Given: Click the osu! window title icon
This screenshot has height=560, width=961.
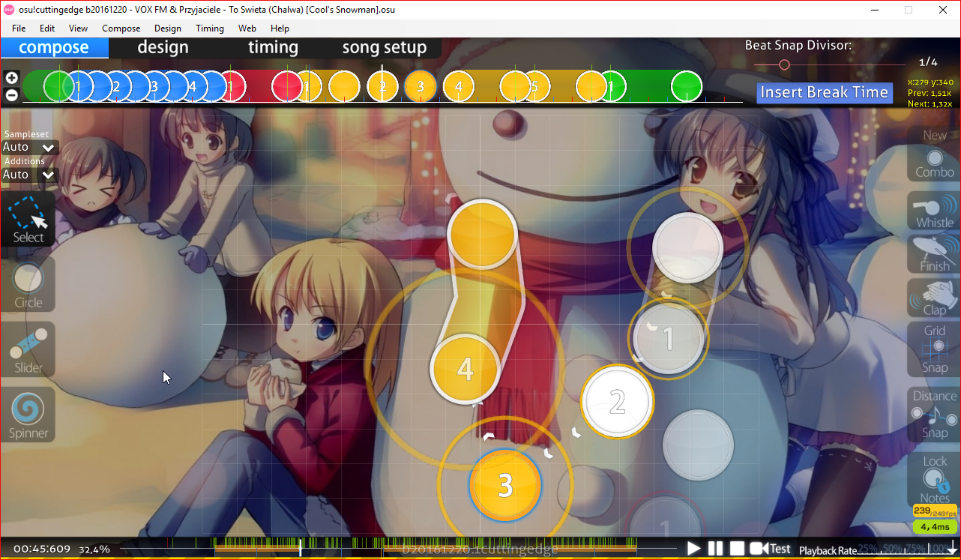Looking at the screenshot, I should (8, 9).
